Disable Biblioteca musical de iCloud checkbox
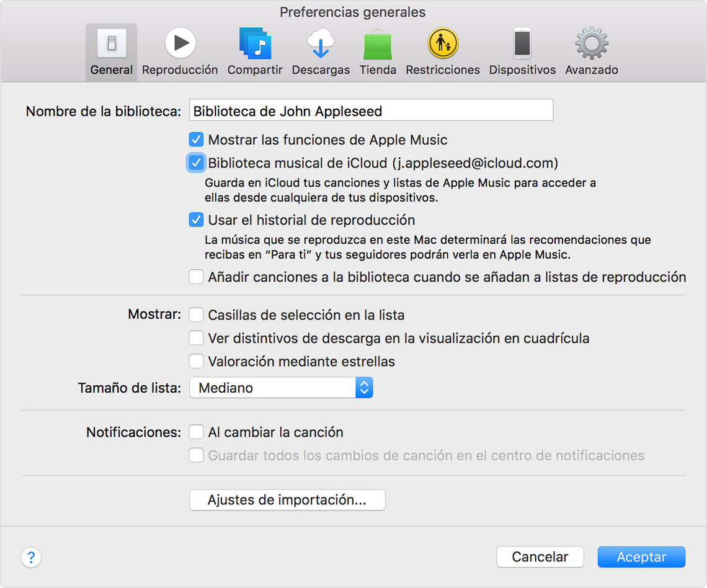The image size is (707, 588). 196,163
